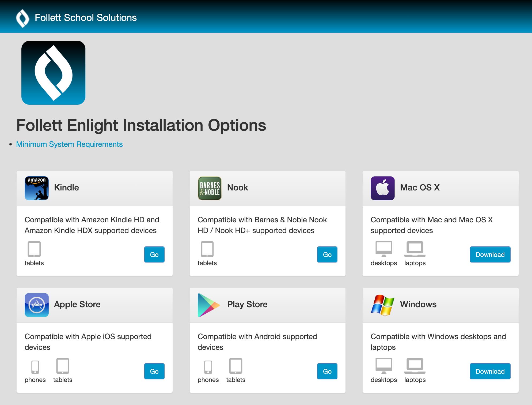Click the tablets icon under Nook
This screenshot has width=532, height=405.
(x=207, y=249)
